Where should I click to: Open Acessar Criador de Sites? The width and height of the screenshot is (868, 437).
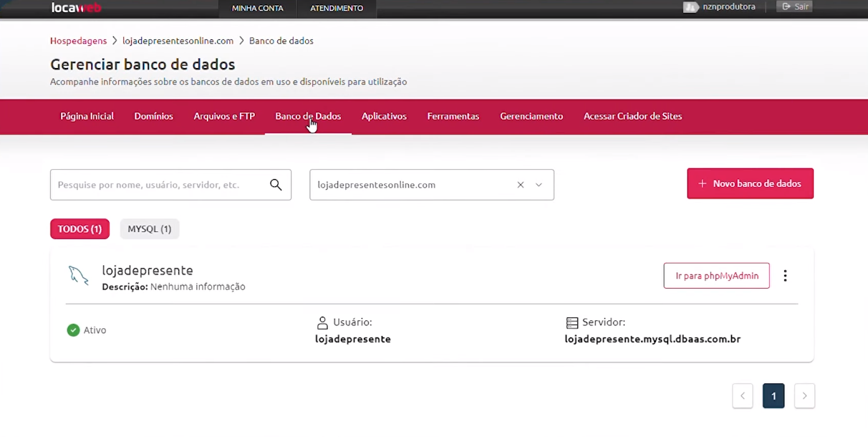point(633,116)
